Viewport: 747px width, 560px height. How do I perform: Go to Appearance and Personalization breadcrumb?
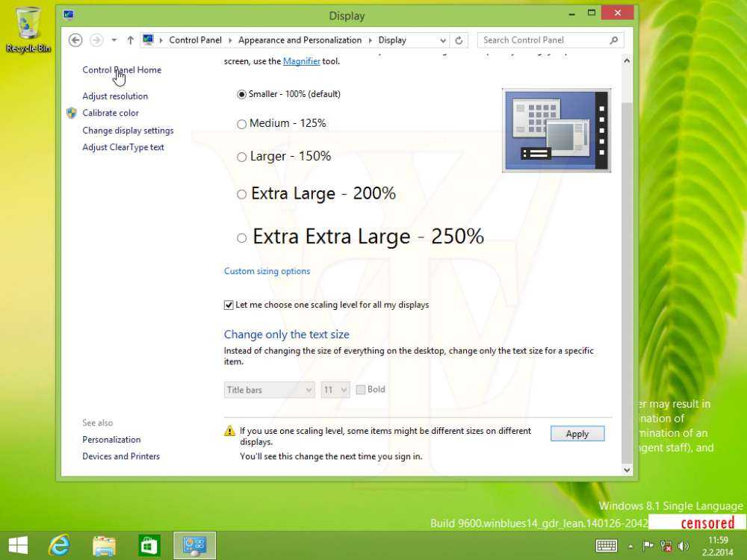(x=300, y=40)
